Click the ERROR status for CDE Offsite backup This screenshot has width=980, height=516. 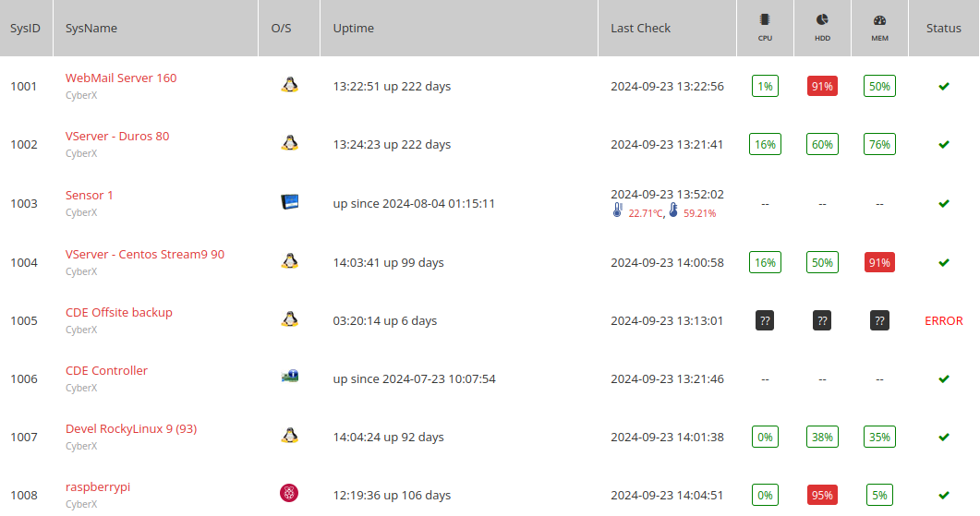pos(944,320)
